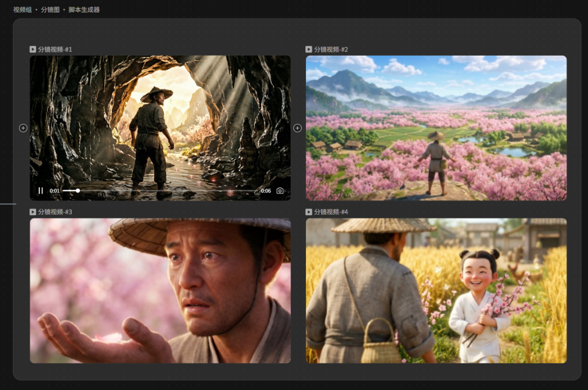
Task: Select the 分镜视频-#3 title label
Action: pyautogui.click(x=55, y=212)
